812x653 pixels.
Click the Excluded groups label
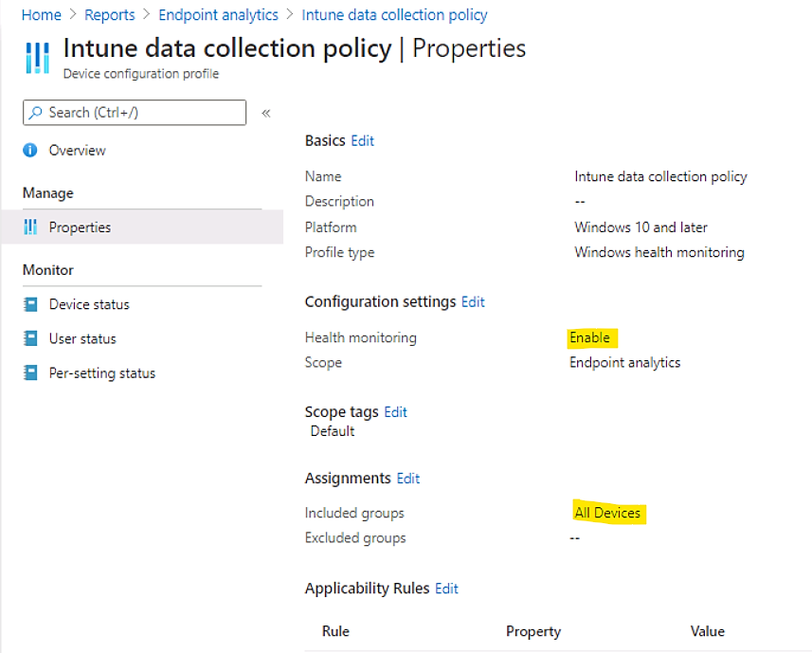click(355, 538)
